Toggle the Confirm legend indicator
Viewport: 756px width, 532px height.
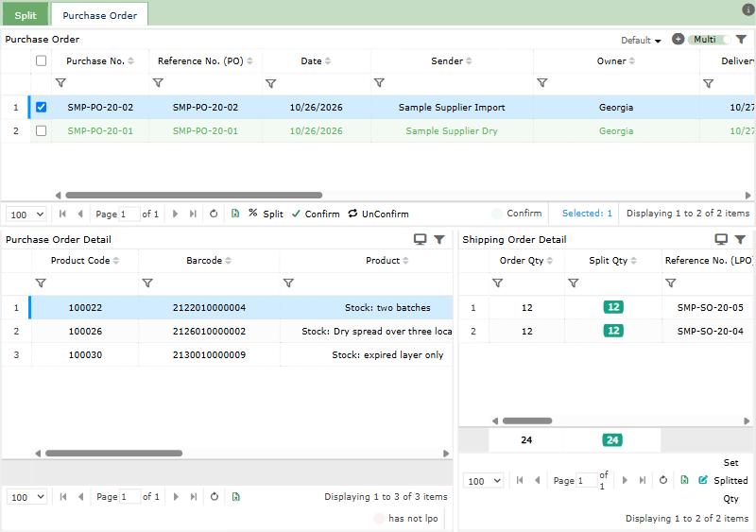497,214
